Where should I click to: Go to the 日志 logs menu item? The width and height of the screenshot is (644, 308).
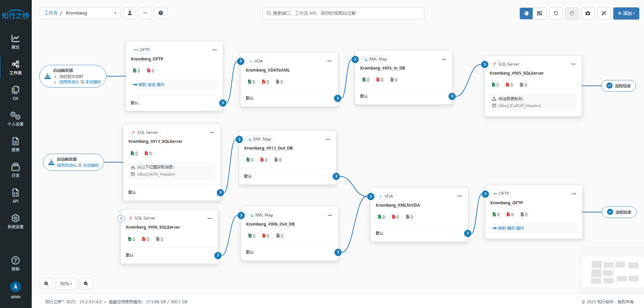tap(16, 170)
